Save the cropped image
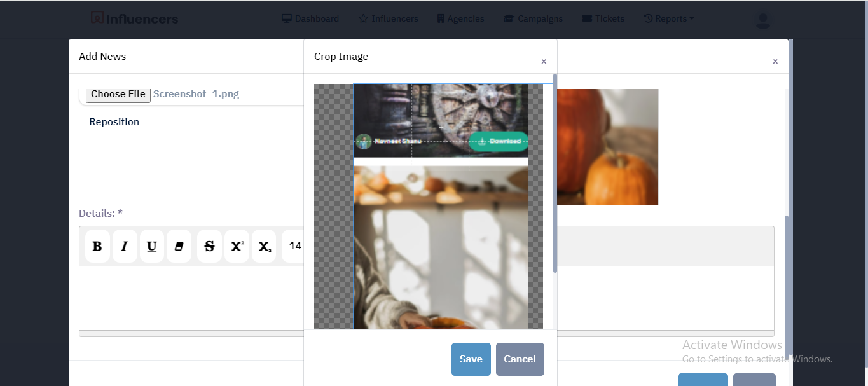This screenshot has height=386, width=868. (471, 359)
